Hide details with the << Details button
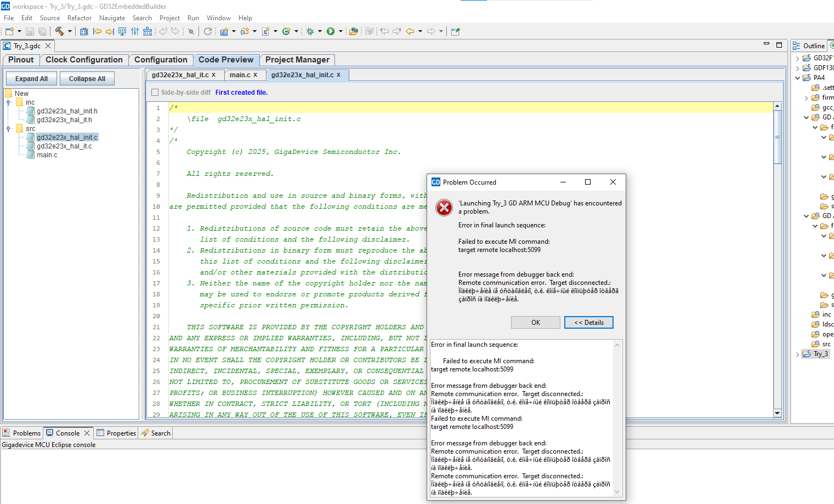 point(588,323)
